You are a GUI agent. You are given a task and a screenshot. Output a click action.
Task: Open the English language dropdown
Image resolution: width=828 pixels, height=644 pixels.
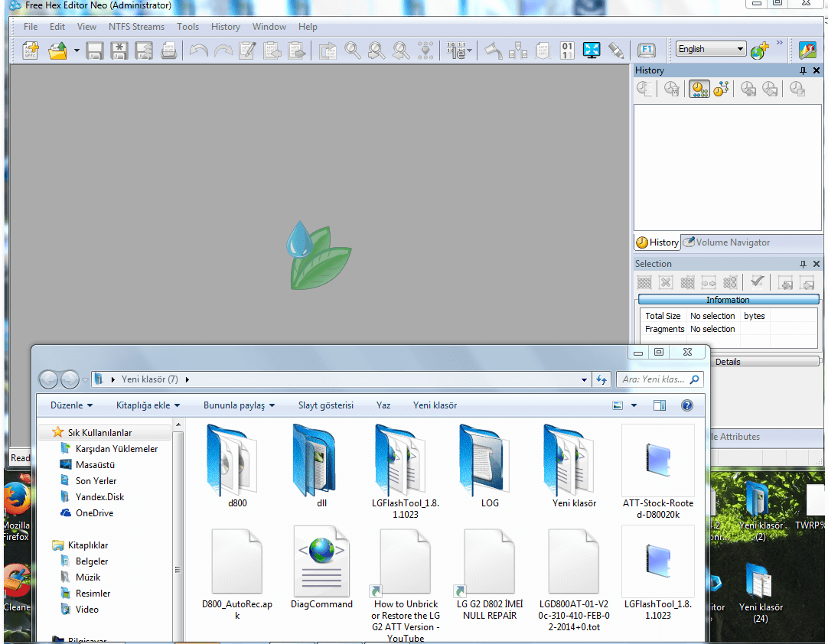711,49
